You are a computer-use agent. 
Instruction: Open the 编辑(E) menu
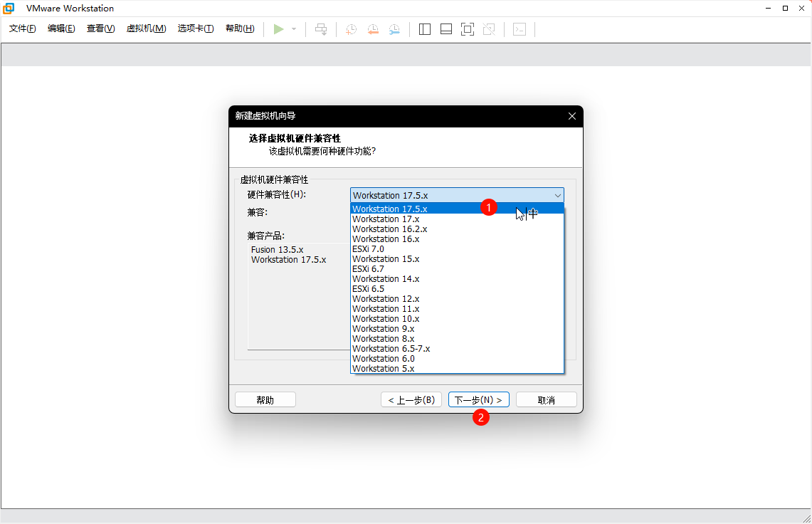pos(61,28)
